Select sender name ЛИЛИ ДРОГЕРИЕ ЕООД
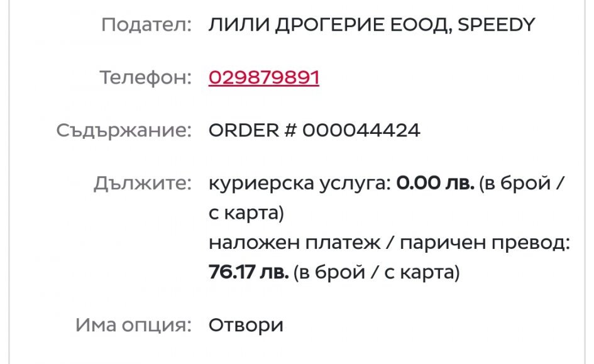Image resolution: width=594 pixels, height=364 pixels. (x=327, y=25)
